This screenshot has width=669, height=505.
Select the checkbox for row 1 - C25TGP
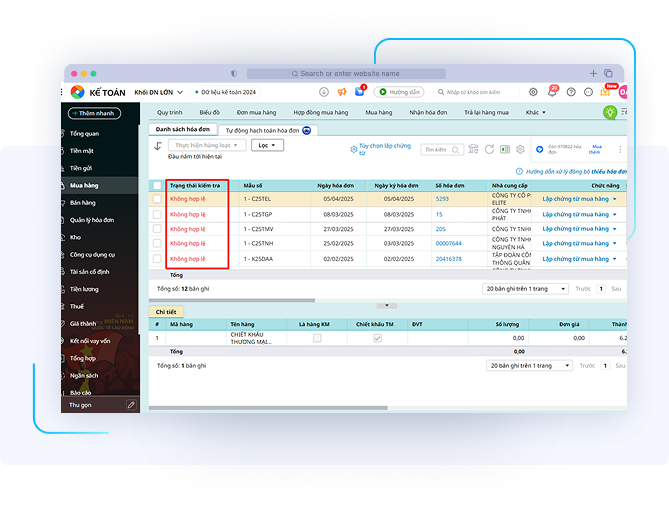click(157, 214)
